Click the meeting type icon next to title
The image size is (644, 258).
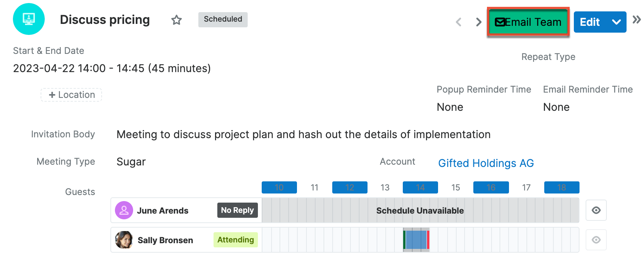29,19
